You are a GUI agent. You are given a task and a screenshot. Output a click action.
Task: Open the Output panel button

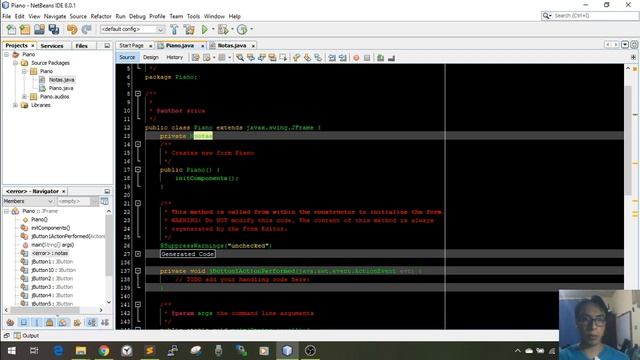[27, 336]
